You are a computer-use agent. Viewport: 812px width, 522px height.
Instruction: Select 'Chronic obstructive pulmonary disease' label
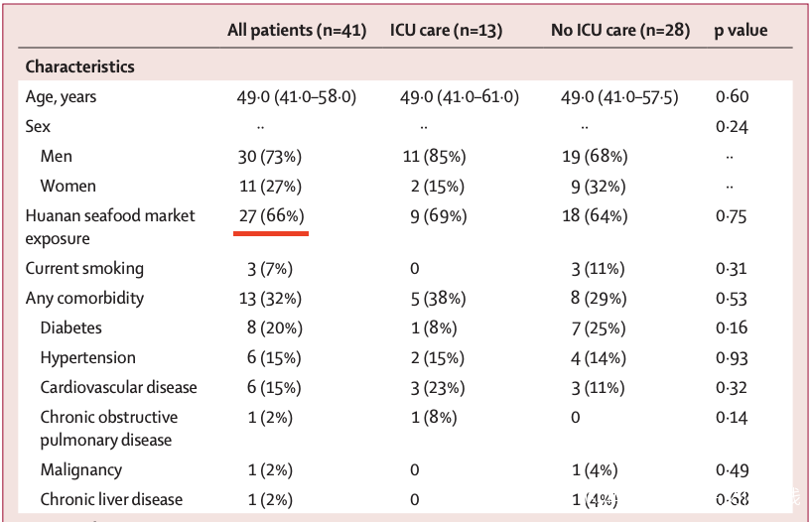[x=109, y=429]
